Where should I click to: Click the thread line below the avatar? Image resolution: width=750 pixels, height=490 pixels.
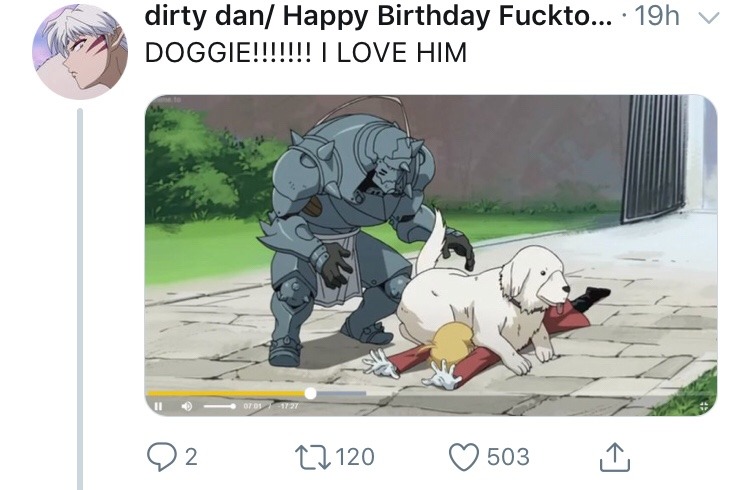coord(79,300)
